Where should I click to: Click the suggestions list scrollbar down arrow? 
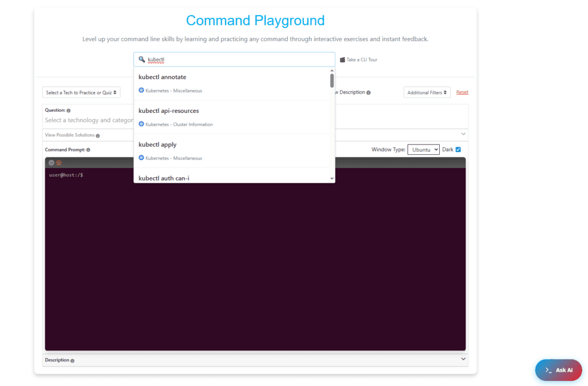332,179
